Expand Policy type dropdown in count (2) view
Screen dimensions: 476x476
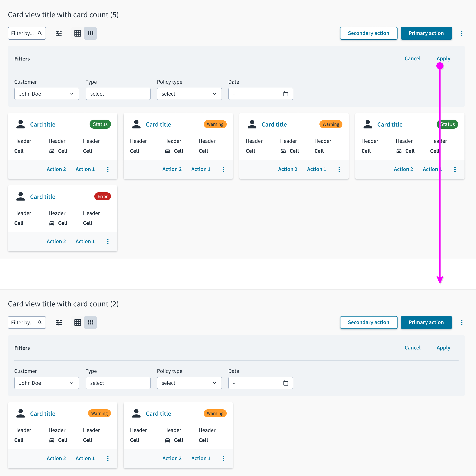189,383
